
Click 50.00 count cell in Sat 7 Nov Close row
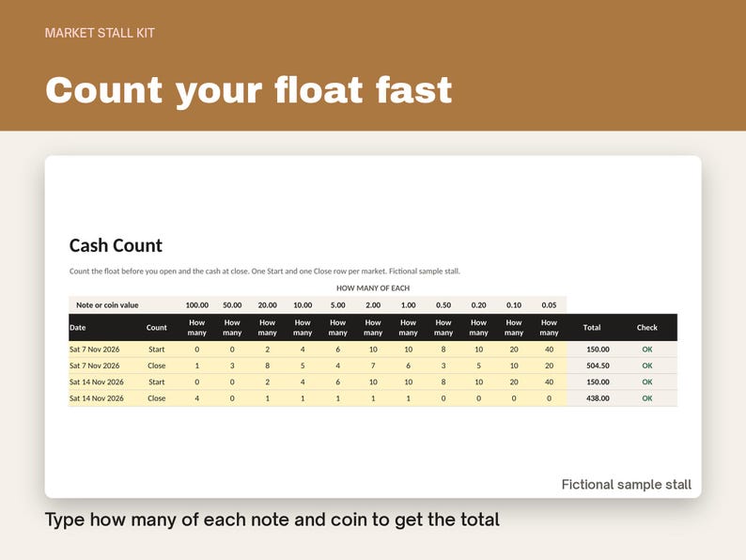[x=232, y=366]
